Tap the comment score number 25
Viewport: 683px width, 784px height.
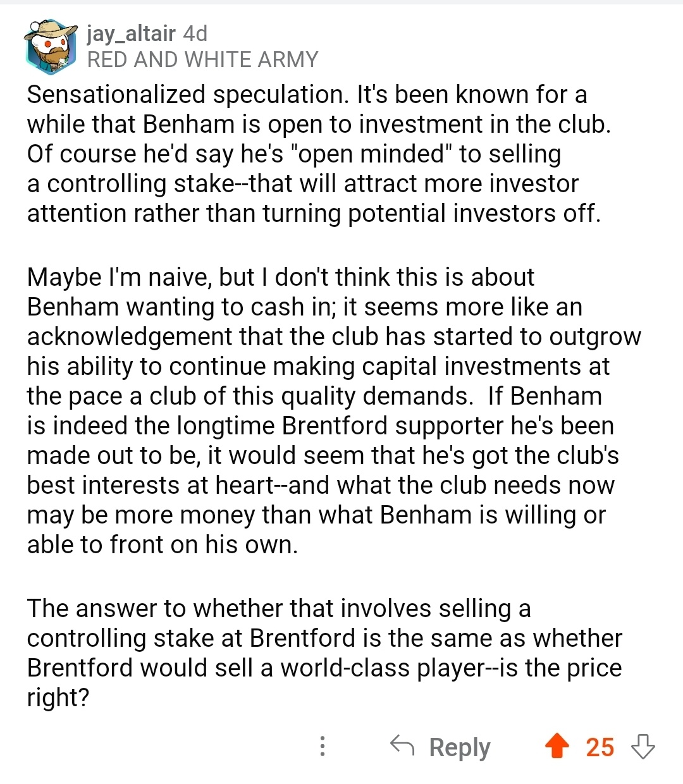[x=600, y=747]
